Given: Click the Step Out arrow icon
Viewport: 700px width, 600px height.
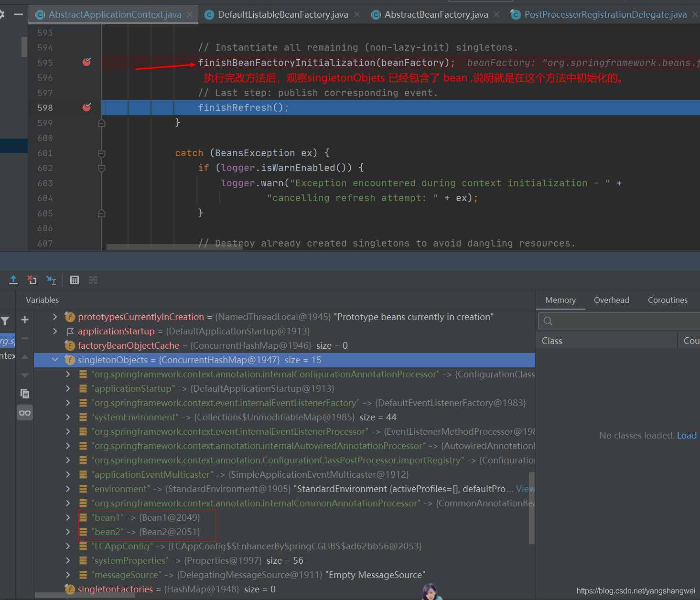Looking at the screenshot, I should tap(13, 280).
